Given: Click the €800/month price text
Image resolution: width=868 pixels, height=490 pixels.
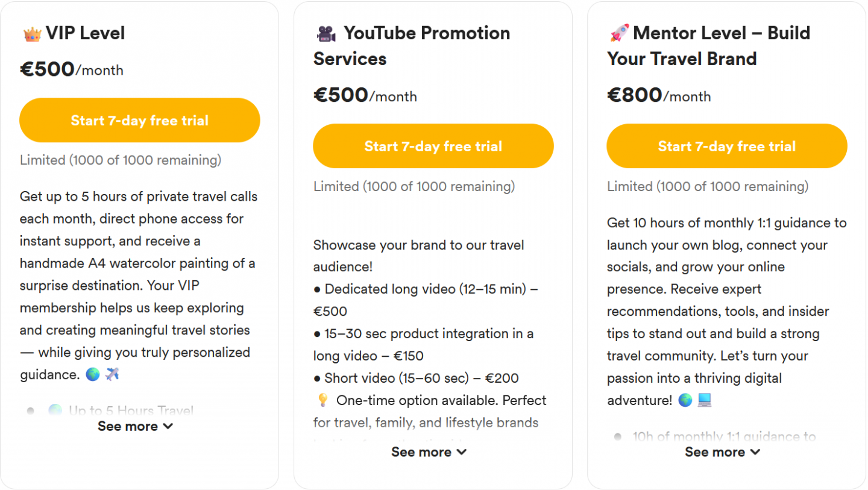Looking at the screenshot, I should point(659,96).
